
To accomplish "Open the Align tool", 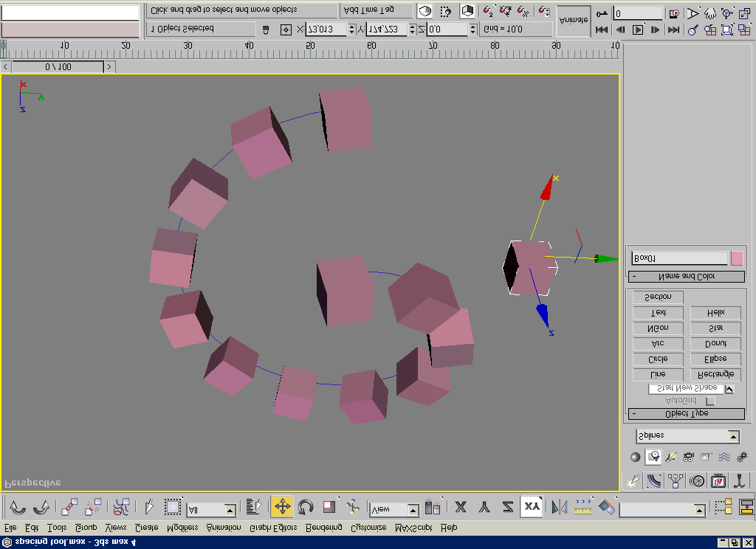I will click(x=607, y=507).
